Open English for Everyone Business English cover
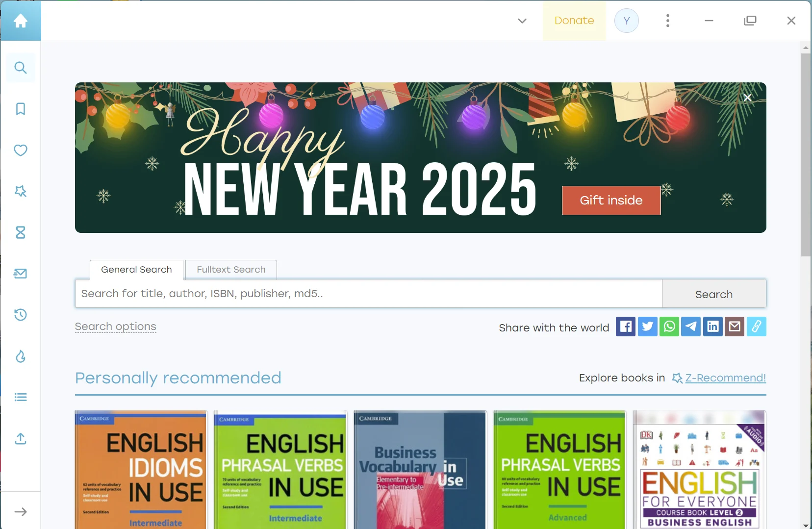812x529 pixels. click(699, 470)
